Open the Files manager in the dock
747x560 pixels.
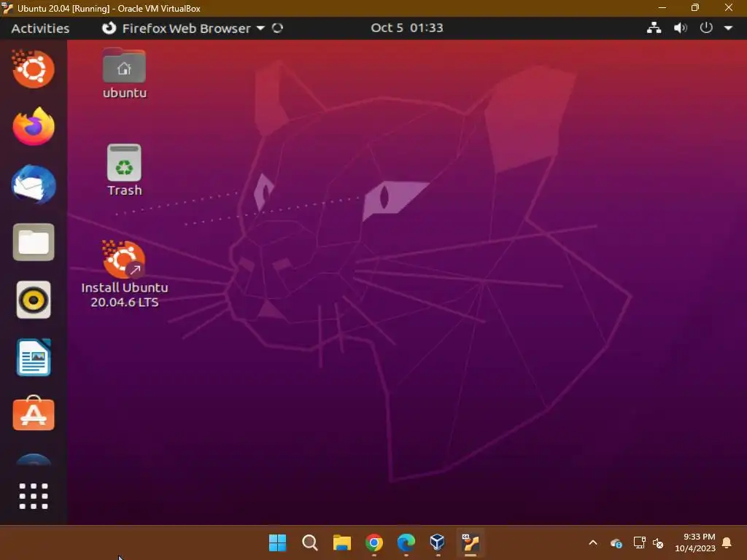[x=34, y=242]
